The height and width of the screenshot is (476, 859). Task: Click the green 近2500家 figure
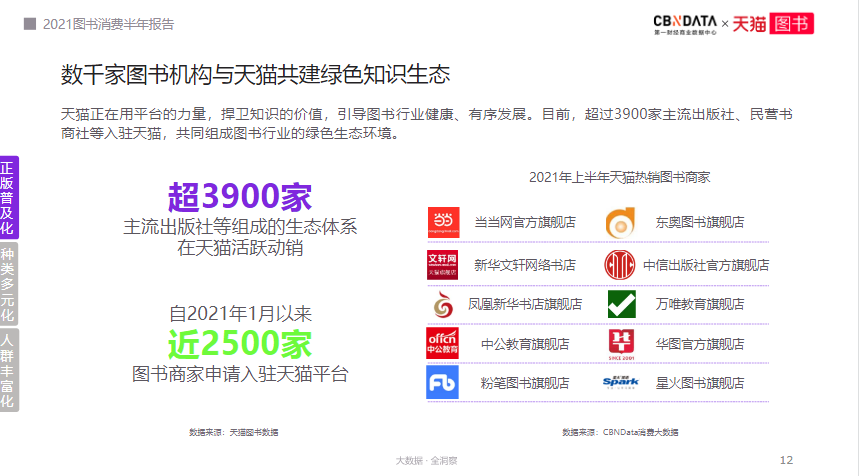coord(240,344)
